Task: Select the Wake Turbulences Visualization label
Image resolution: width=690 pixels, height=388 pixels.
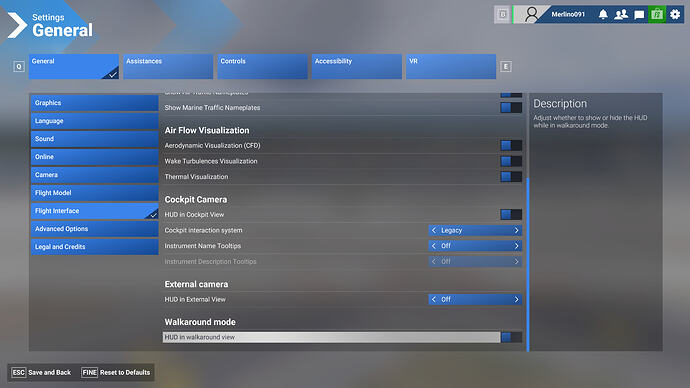Action: tap(211, 161)
